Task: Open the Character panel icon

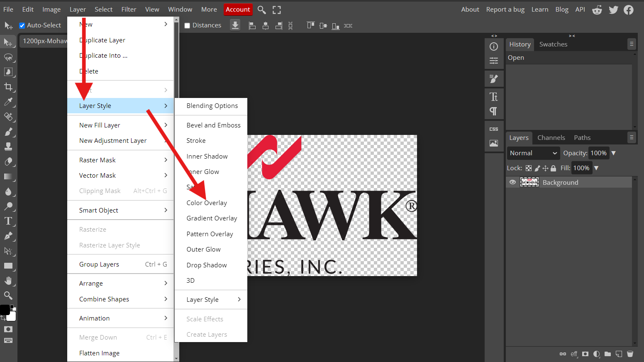Action: pos(494,97)
